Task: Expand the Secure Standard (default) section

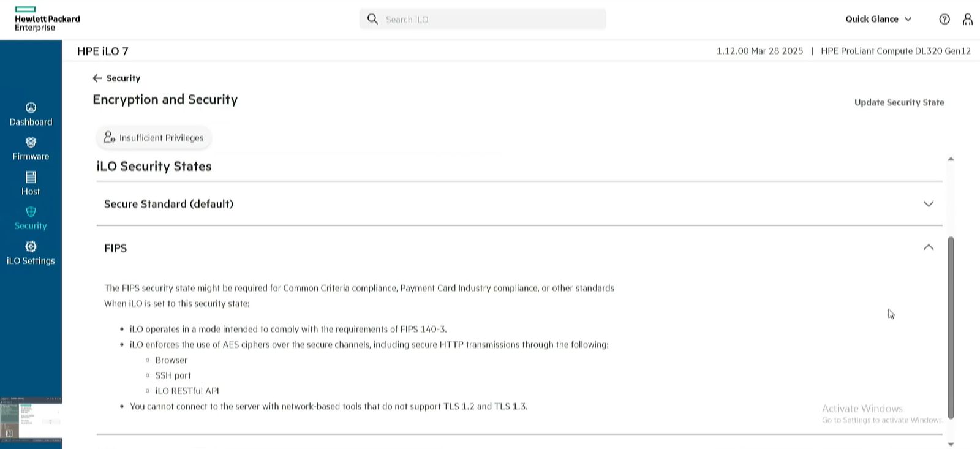Action: click(928, 204)
